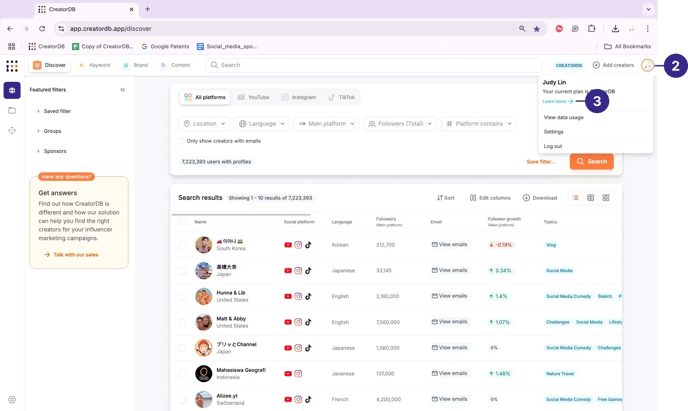Viewport: 688px width, 411px height.
Task: Bookmark this page with star icon
Action: coord(537,29)
